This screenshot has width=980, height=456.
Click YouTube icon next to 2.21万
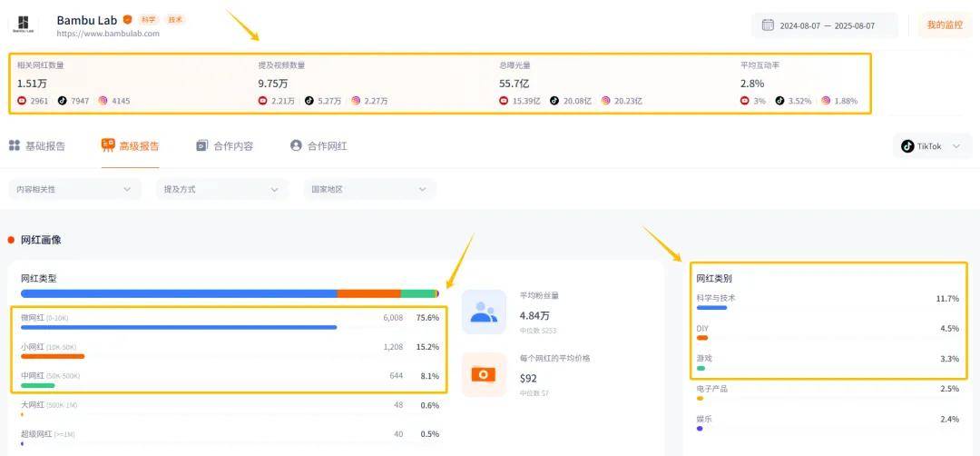pyautogui.click(x=262, y=100)
